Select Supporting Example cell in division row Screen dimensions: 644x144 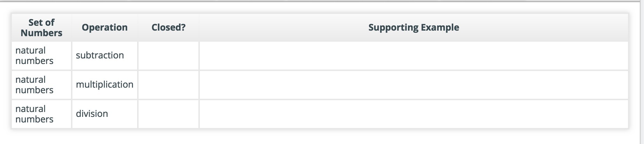pos(414,114)
